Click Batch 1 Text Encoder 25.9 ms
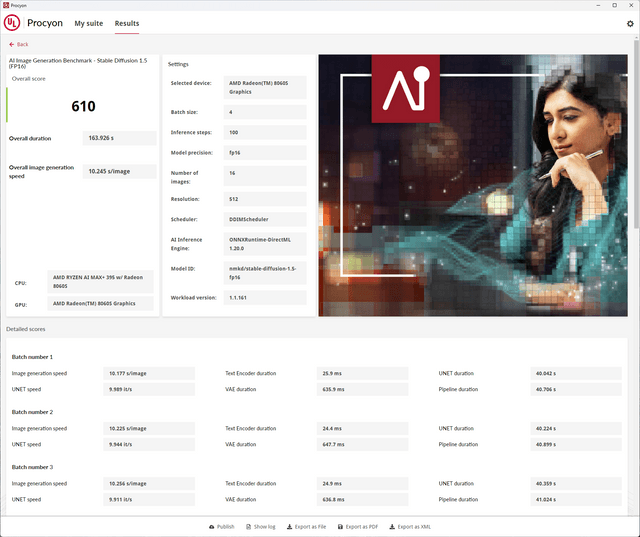 [362, 373]
